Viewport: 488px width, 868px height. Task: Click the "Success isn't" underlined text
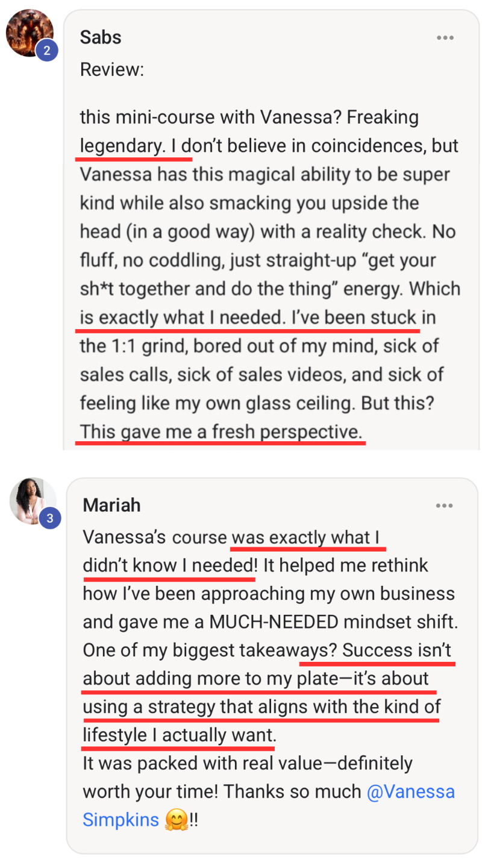tap(396, 650)
